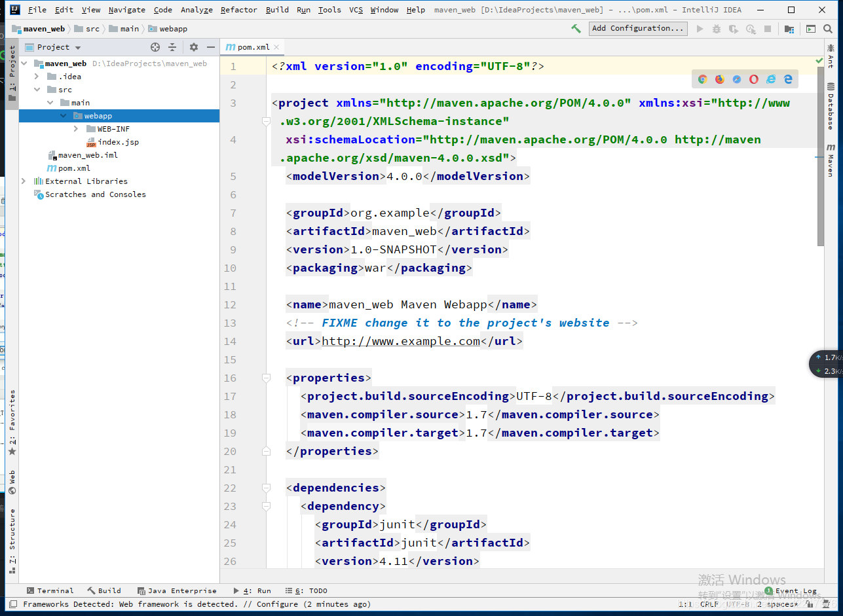Open the Build menu
Viewport: 843px width, 616px height.
pyautogui.click(x=277, y=10)
